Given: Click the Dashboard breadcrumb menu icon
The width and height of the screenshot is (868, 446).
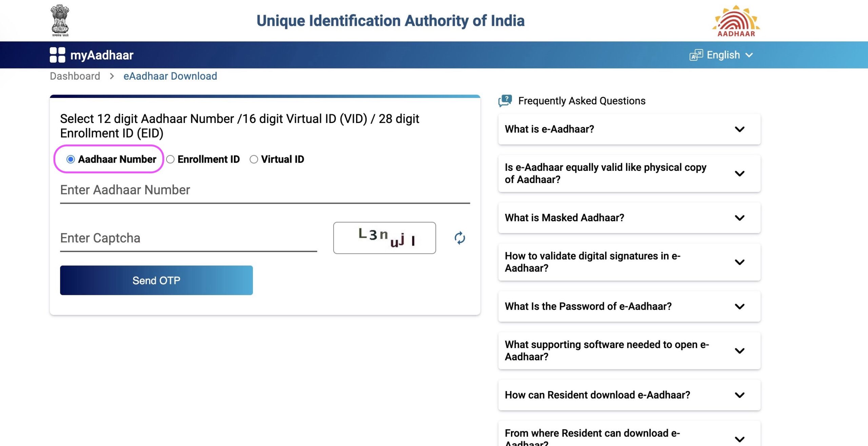Looking at the screenshot, I should click(75, 75).
